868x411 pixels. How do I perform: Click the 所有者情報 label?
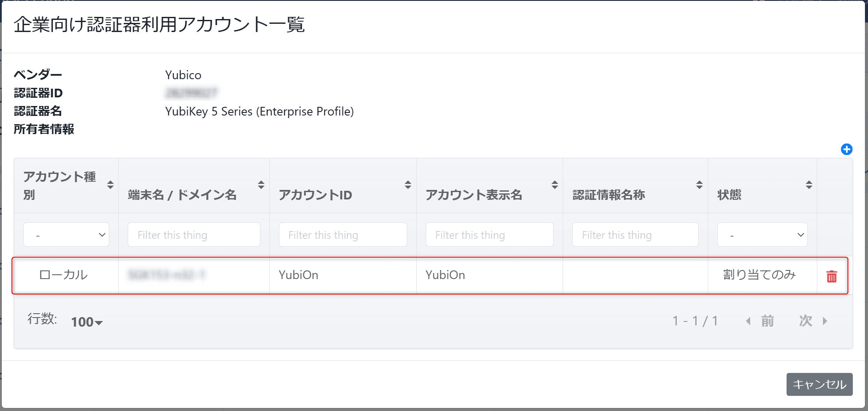click(44, 129)
